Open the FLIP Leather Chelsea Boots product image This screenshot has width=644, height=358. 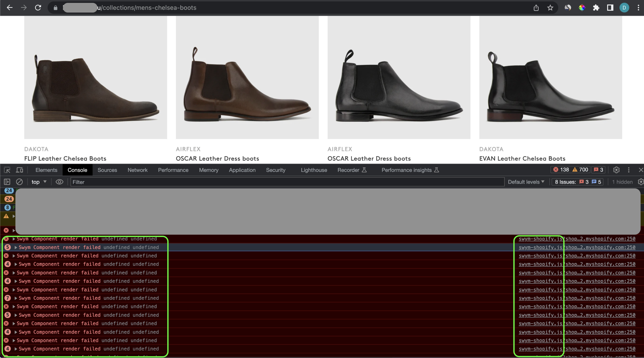point(96,77)
